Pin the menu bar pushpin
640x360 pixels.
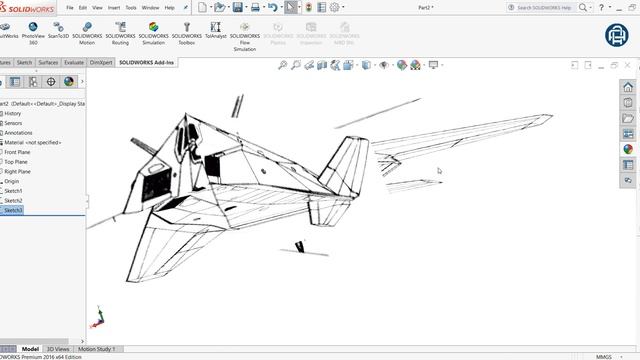click(186, 7)
